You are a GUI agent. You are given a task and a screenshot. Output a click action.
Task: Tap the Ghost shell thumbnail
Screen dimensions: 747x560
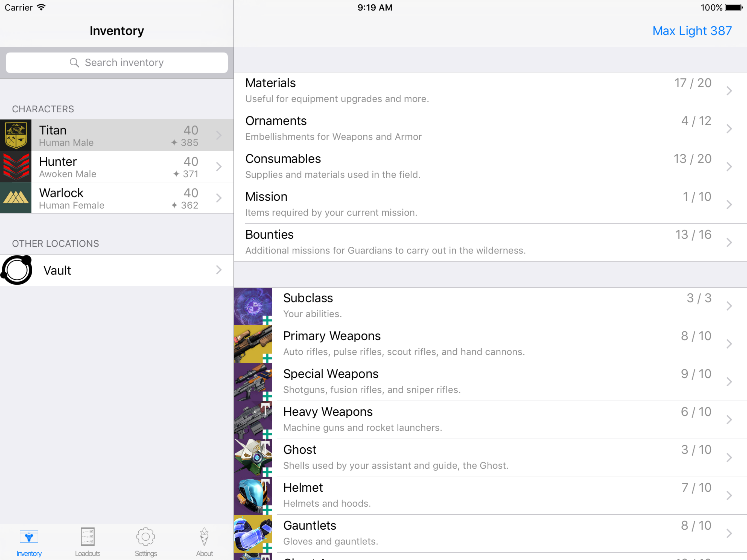253,458
